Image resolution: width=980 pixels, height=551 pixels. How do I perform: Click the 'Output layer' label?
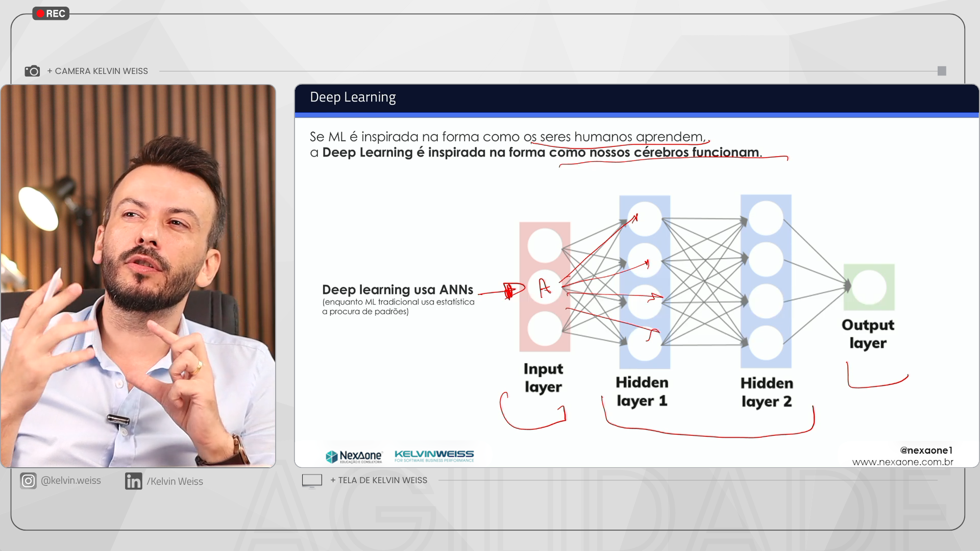[868, 334]
